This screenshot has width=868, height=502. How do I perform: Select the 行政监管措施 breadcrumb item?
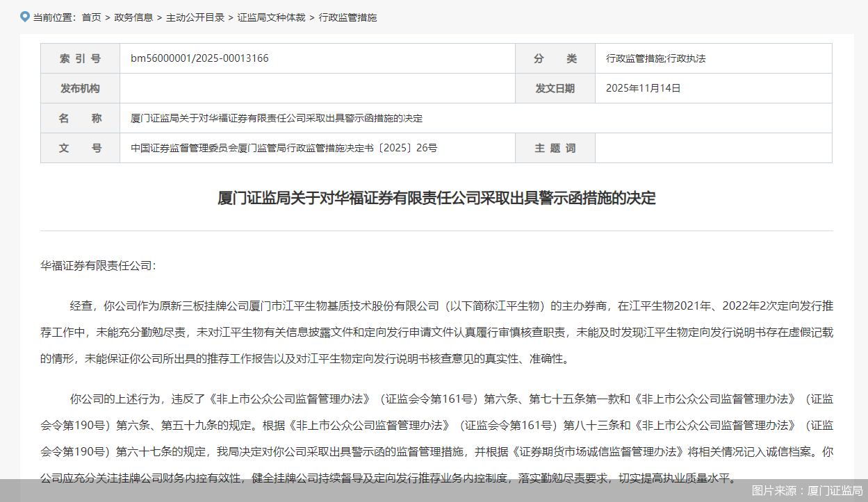tap(349, 17)
